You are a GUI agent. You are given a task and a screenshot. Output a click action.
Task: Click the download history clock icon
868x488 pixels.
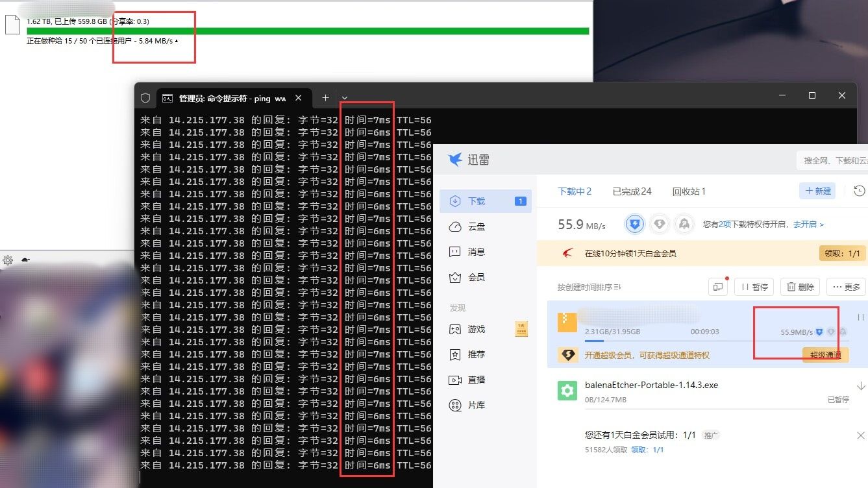[x=860, y=191]
